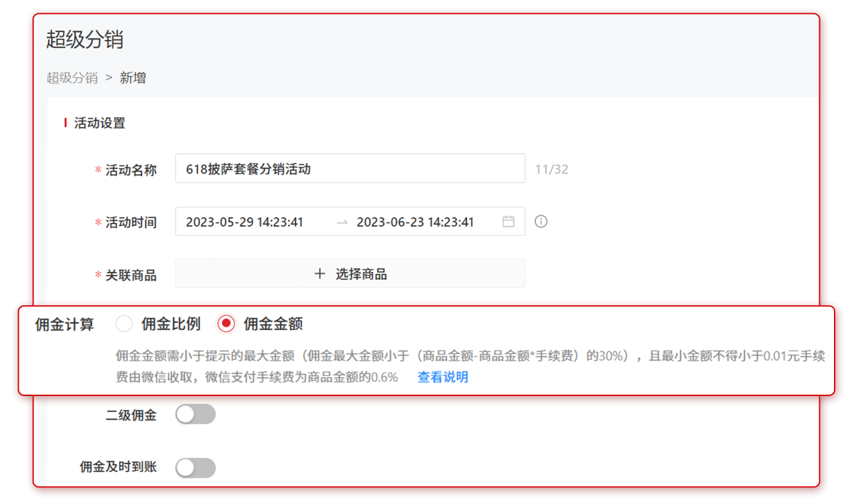The width and height of the screenshot is (854, 504).
Task: Click the 超级分销 page title
Action: (x=85, y=40)
